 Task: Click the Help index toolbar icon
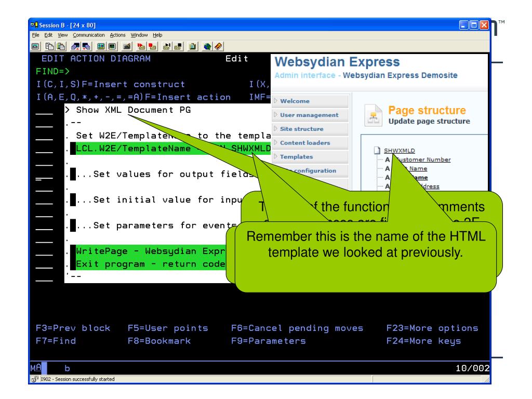(218, 46)
